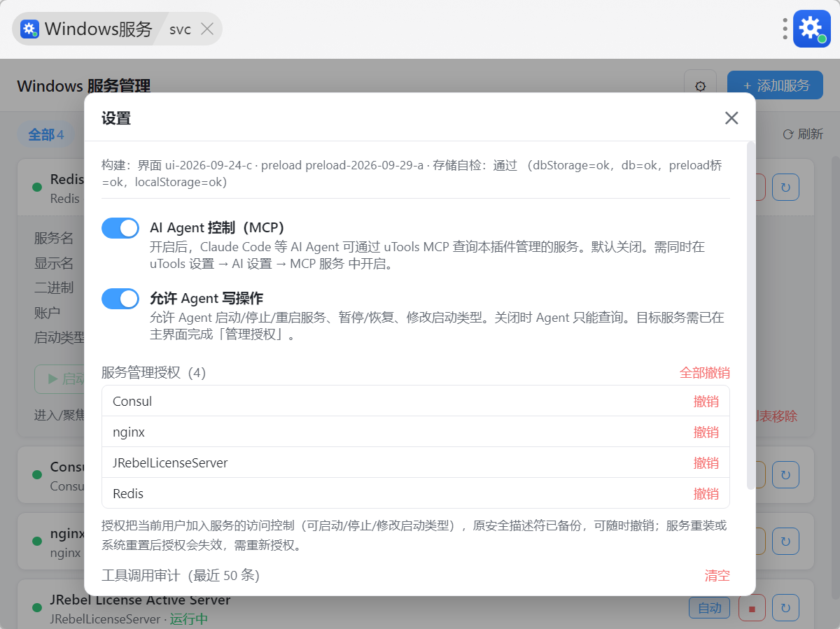This screenshot has width=840, height=629.
Task: Revoke authorization for Consul
Action: (x=706, y=402)
